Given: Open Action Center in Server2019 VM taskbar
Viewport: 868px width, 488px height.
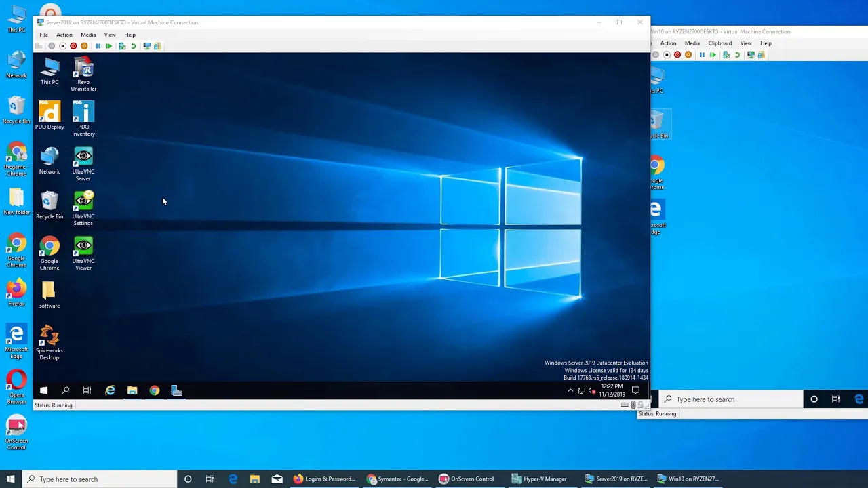Looking at the screenshot, I should 635,390.
